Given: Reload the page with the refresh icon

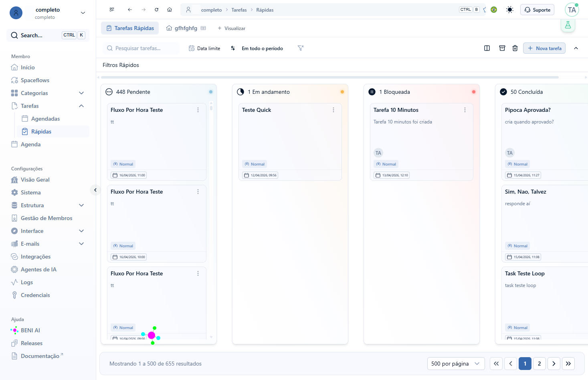Looking at the screenshot, I should click(x=157, y=10).
